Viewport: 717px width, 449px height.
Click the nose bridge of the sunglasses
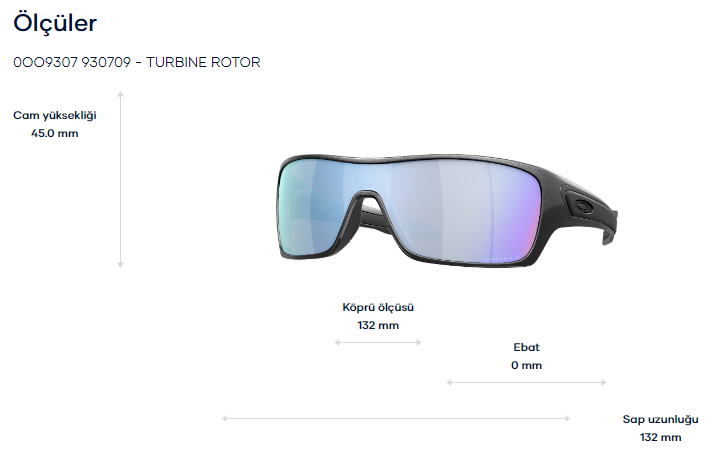click(371, 197)
